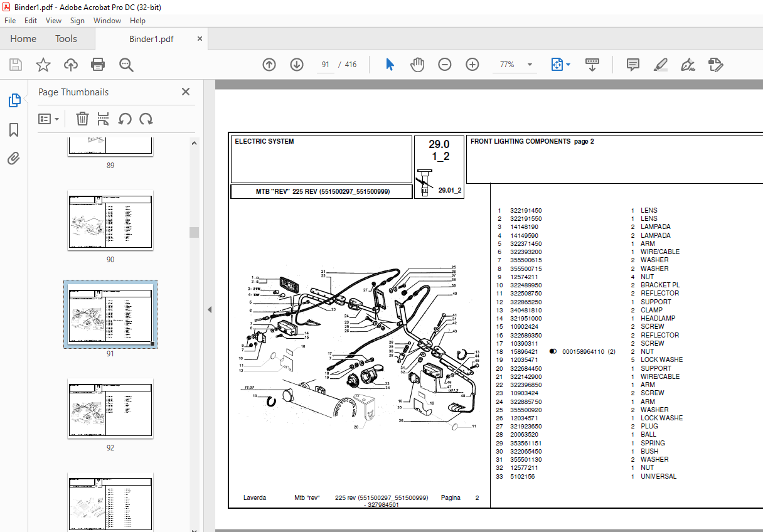Viewport: 763px width, 532px height.
Task: Click the part number 5102156
Action: (x=523, y=476)
